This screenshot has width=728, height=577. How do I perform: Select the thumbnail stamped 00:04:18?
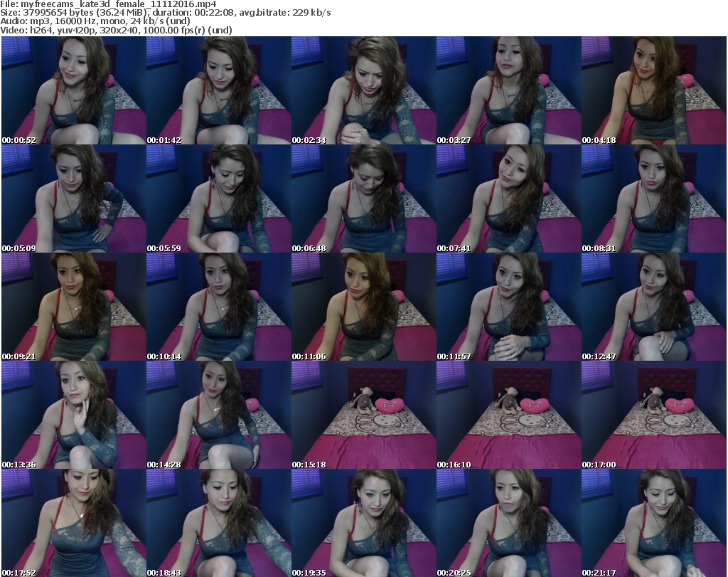[654, 90]
